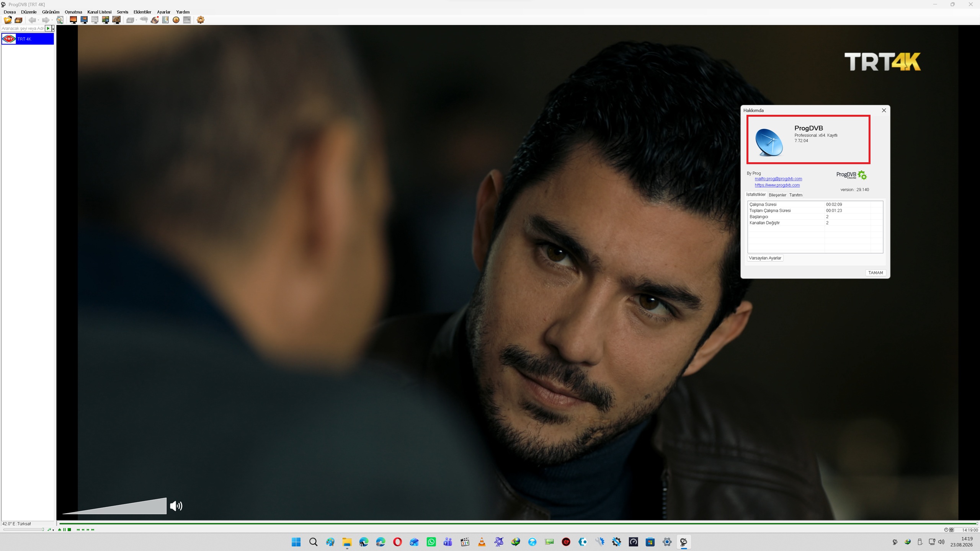
Task: Click the Varsayılan Ayarlar button
Action: 765,258
